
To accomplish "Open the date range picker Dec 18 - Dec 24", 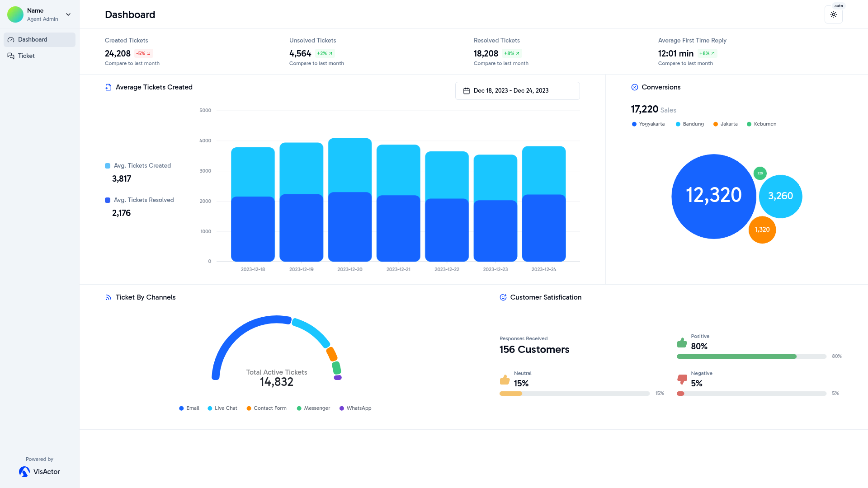I will pyautogui.click(x=517, y=91).
